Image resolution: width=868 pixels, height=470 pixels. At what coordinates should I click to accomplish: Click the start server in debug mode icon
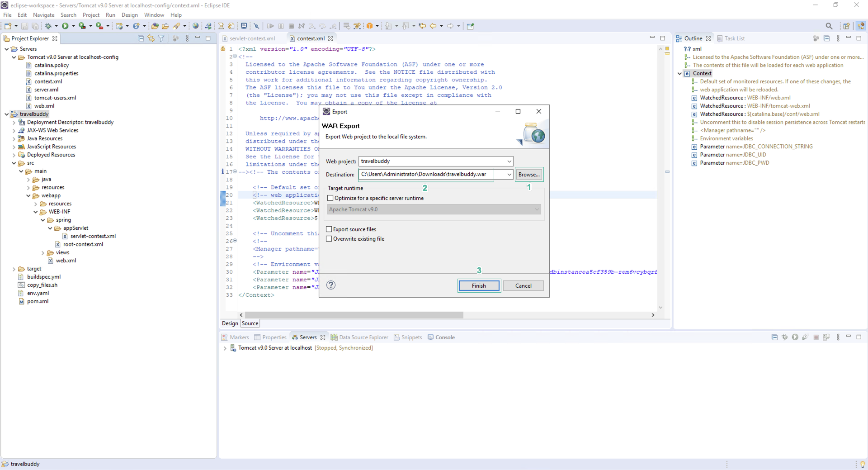(x=784, y=337)
